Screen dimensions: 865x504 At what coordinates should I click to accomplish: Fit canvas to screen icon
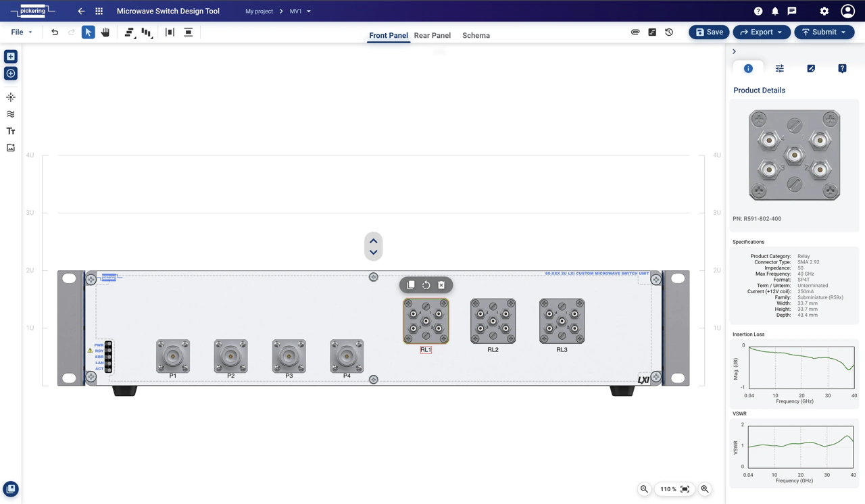tap(685, 489)
